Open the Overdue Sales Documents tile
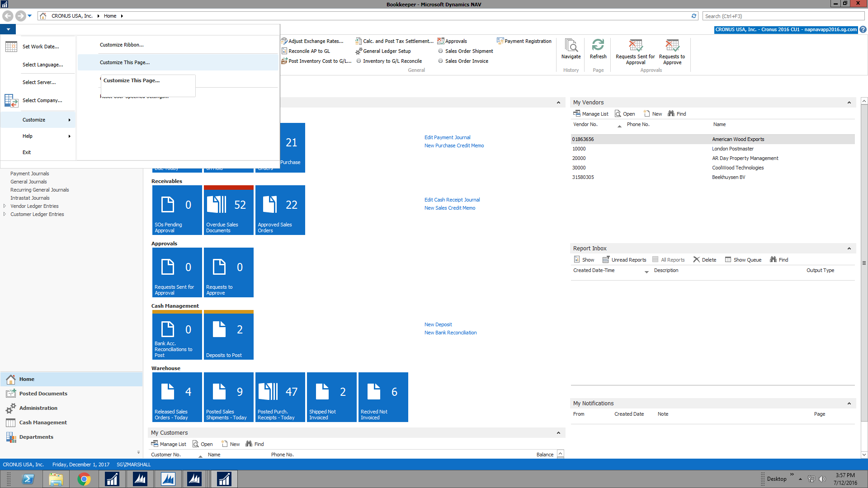This screenshot has height=488, width=868. click(228, 211)
